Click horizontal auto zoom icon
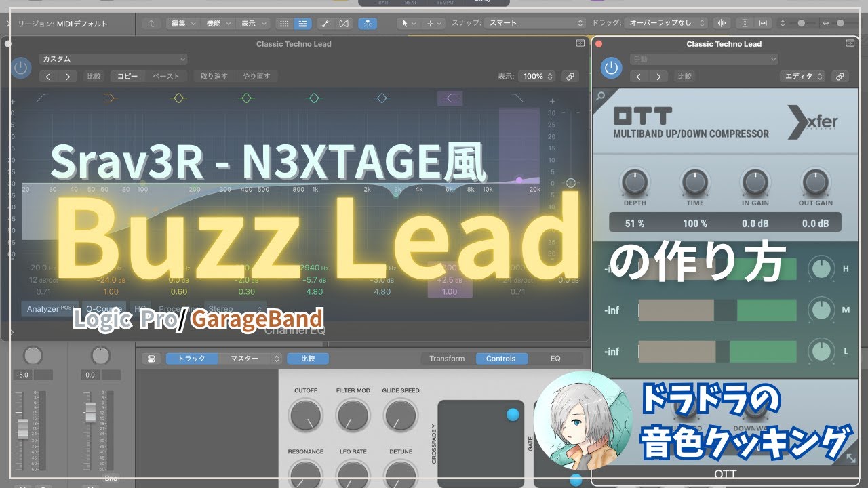 (x=764, y=23)
